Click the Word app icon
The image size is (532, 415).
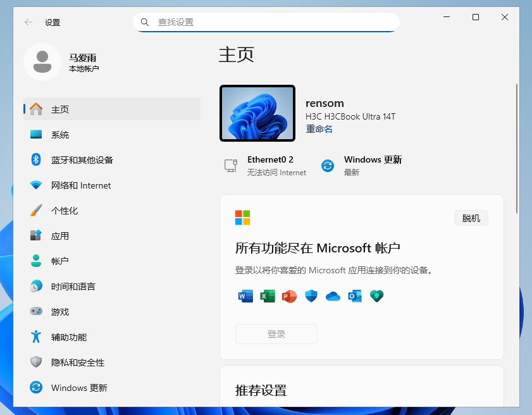pos(245,296)
